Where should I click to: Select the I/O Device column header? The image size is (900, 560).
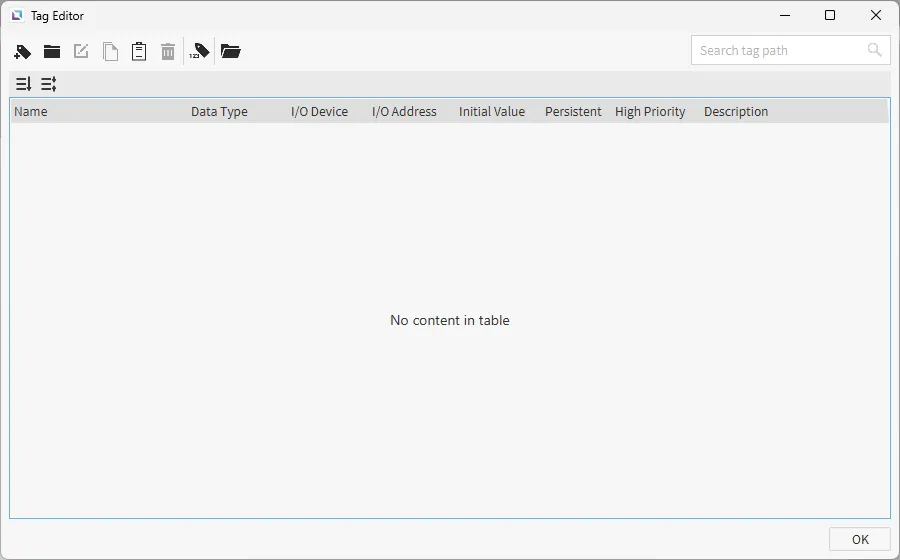(x=319, y=112)
